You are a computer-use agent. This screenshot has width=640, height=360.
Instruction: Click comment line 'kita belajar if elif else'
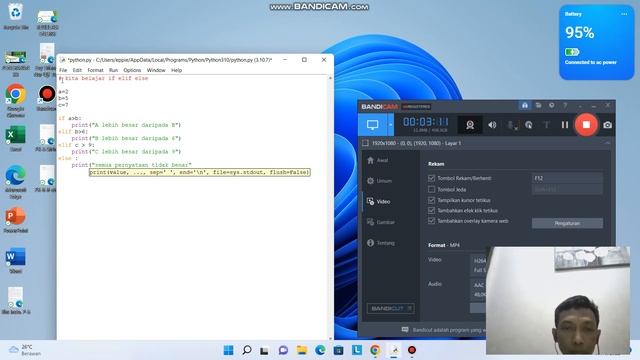(103, 78)
